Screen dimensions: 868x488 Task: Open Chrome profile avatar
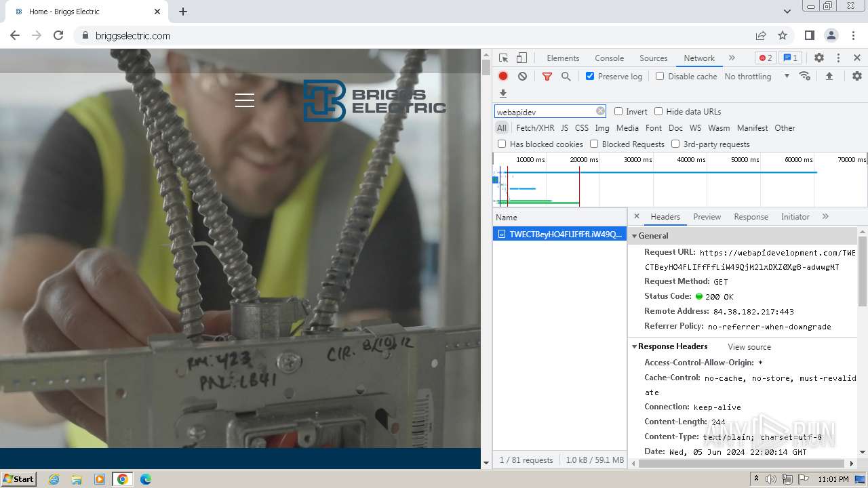[x=831, y=35]
